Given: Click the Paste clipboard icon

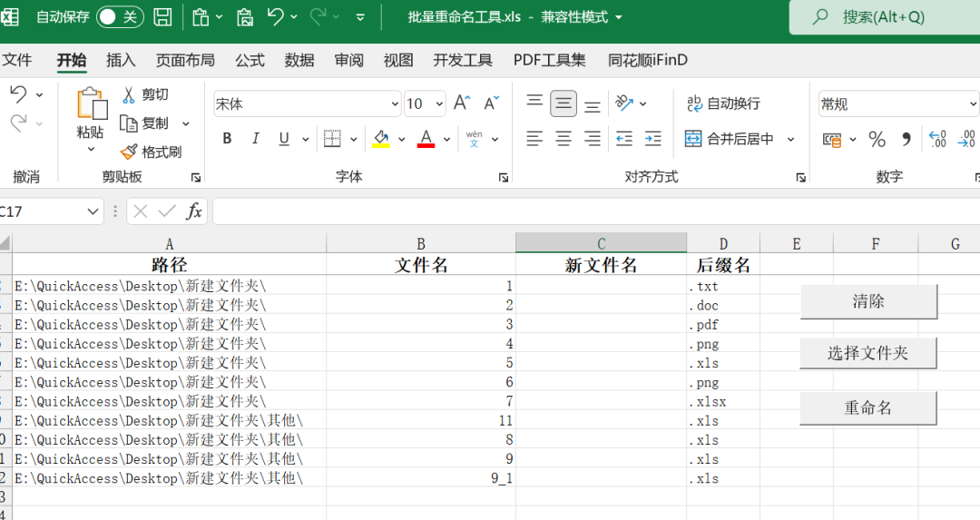Looking at the screenshot, I should coord(92,103).
